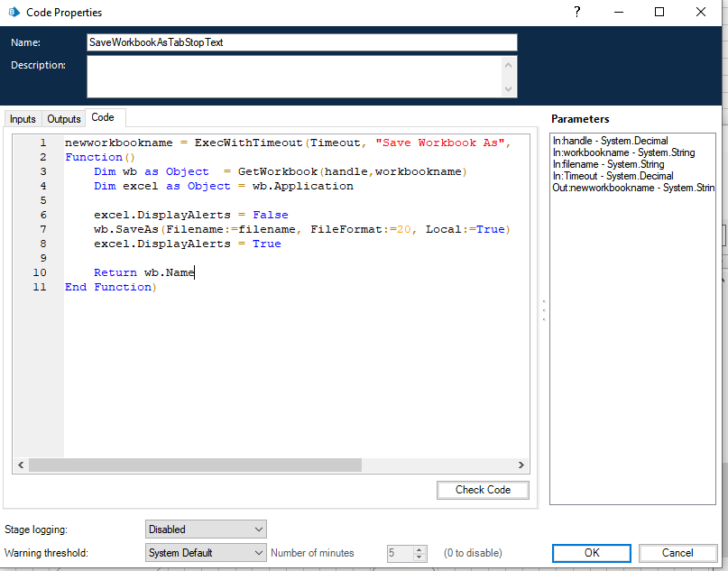Select the Code tab
728x571 pixels.
coord(103,117)
